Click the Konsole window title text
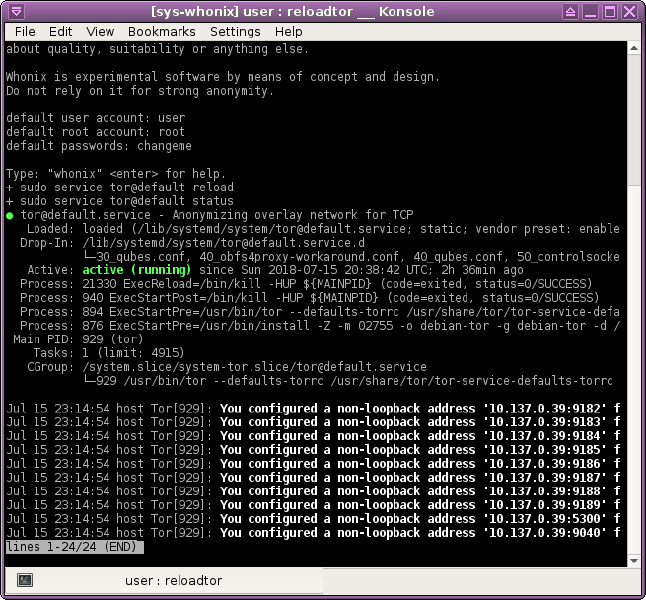 (293, 12)
